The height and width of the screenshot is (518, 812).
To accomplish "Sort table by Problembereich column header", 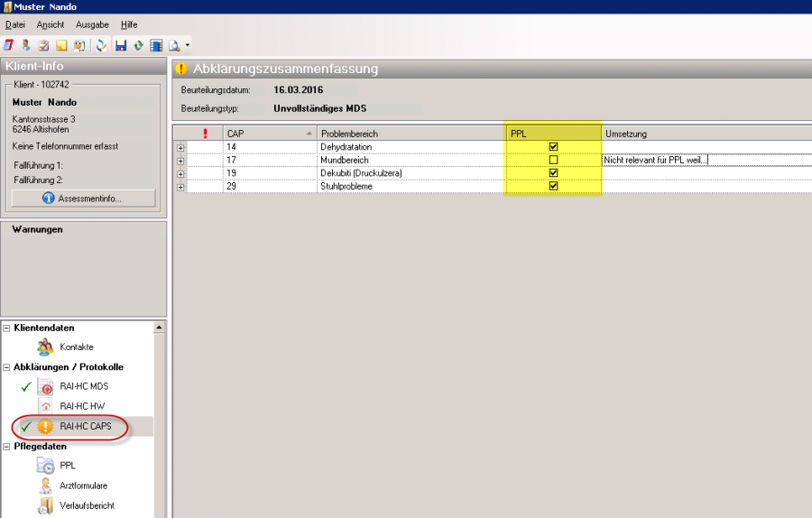I will pos(410,134).
